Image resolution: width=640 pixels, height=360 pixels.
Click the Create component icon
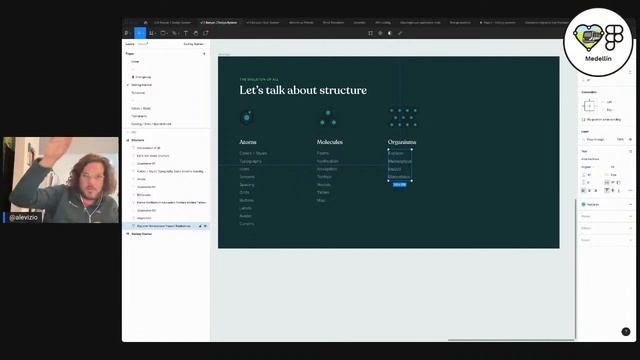(380, 33)
